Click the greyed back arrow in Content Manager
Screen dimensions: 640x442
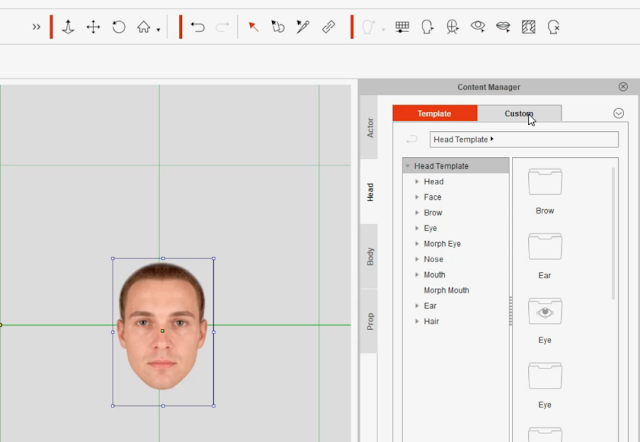412,140
